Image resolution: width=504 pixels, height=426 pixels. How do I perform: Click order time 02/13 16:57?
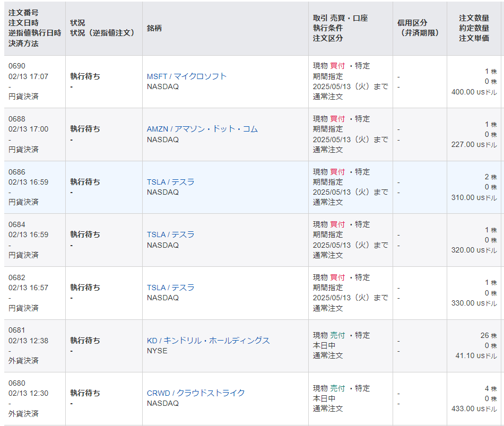tap(28, 288)
